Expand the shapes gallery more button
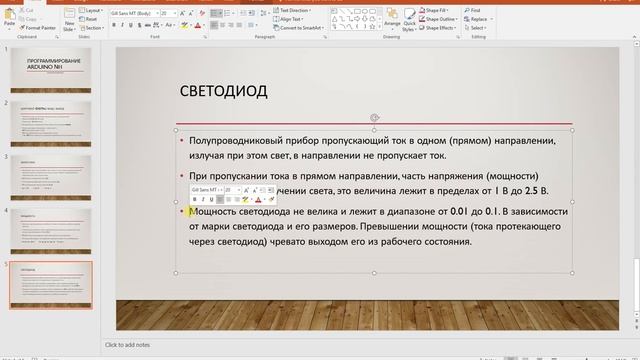This screenshot has width=640, height=360. coord(380,27)
